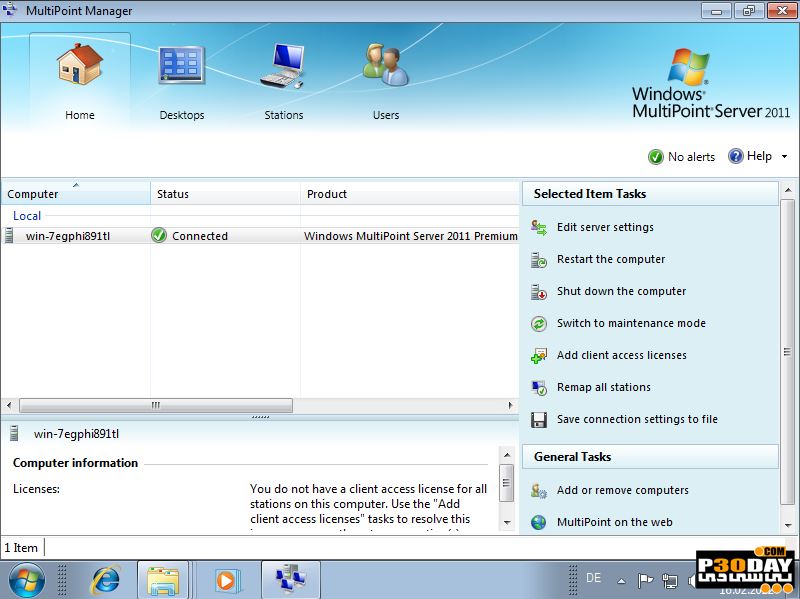Choose Save connection settings to file
This screenshot has width=800, height=599.
(x=637, y=419)
